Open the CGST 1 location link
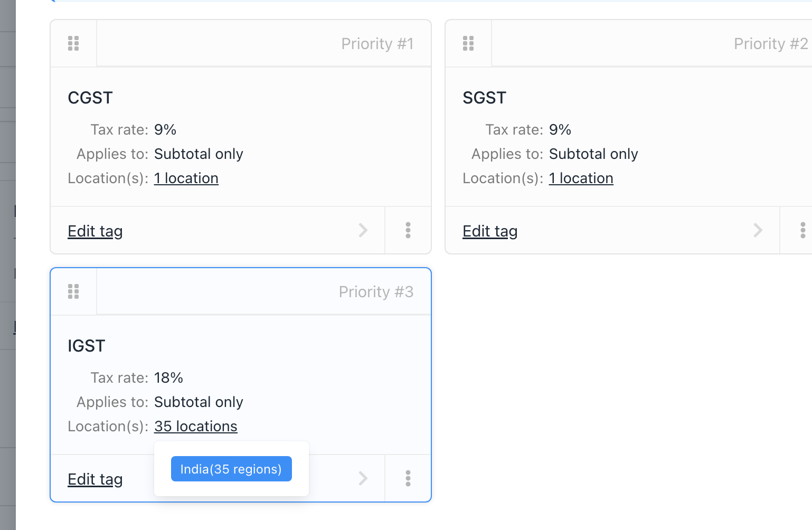812x530 pixels. [x=186, y=178]
